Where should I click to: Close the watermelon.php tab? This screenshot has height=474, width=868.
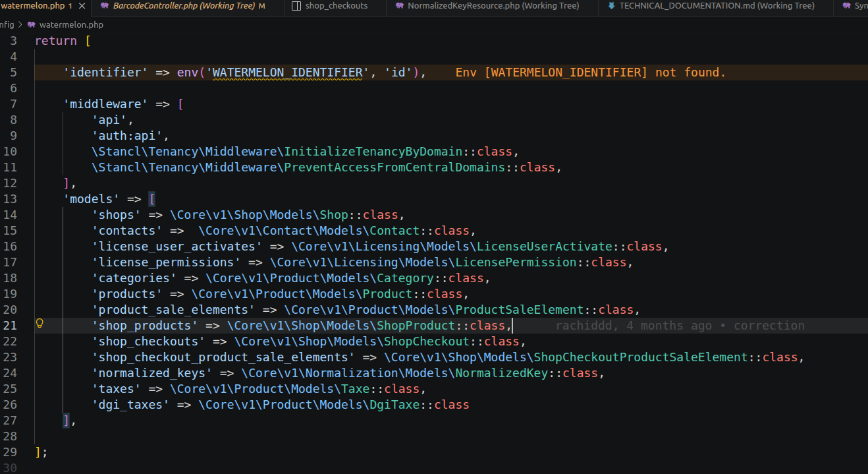[x=82, y=6]
